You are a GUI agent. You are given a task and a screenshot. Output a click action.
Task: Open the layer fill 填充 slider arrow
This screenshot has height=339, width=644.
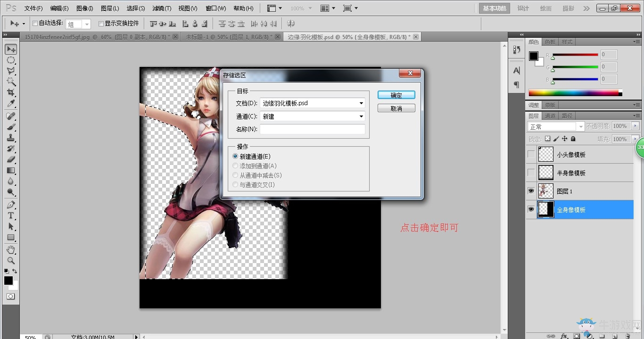coord(636,139)
